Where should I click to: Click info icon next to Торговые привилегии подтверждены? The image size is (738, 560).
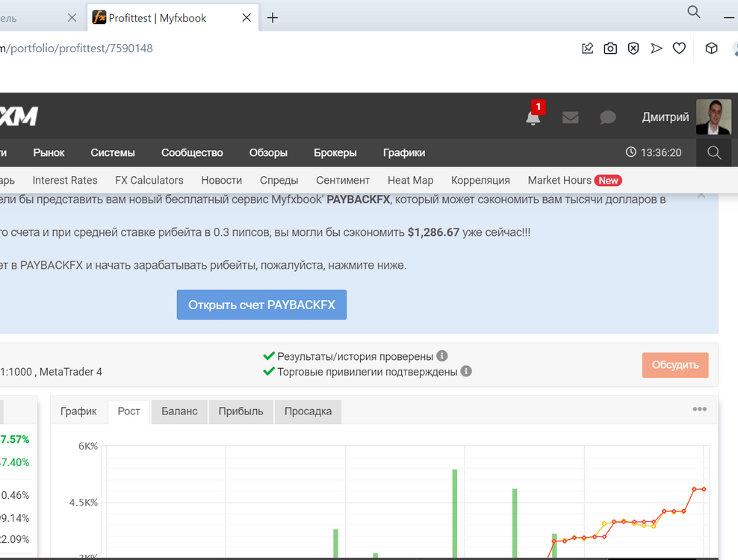466,371
